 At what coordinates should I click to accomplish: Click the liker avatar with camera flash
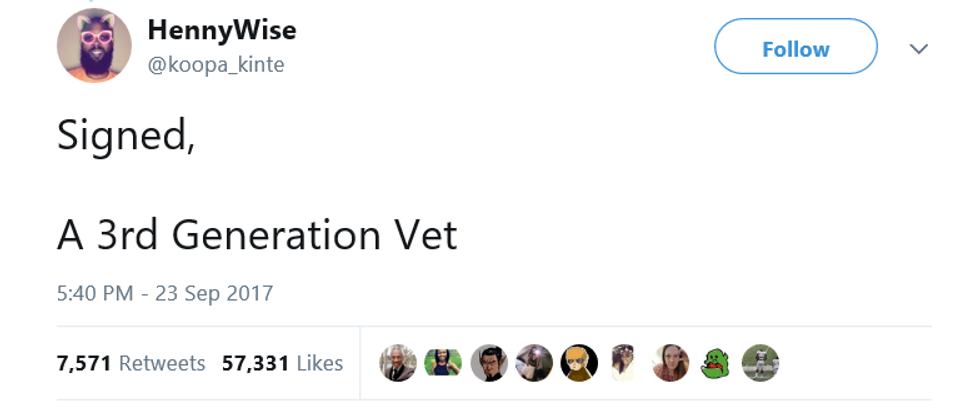(x=534, y=363)
